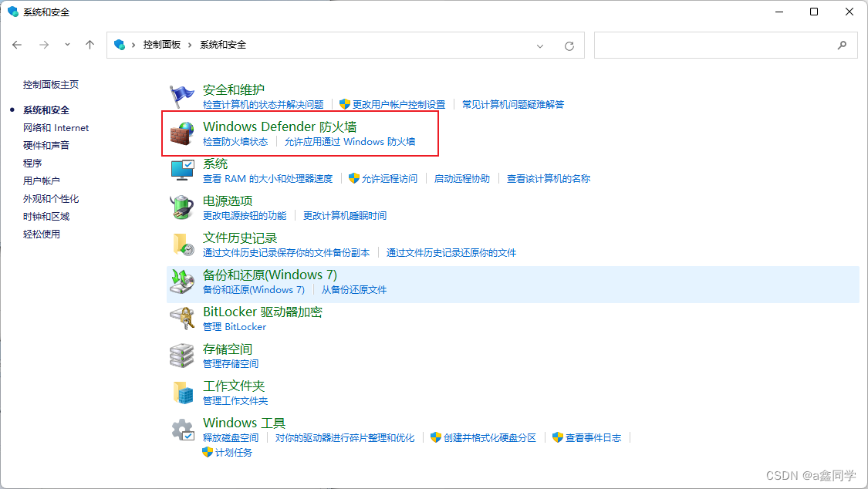This screenshot has height=489, width=868.
Task: Click 管理 BitLocker link
Action: click(x=235, y=327)
